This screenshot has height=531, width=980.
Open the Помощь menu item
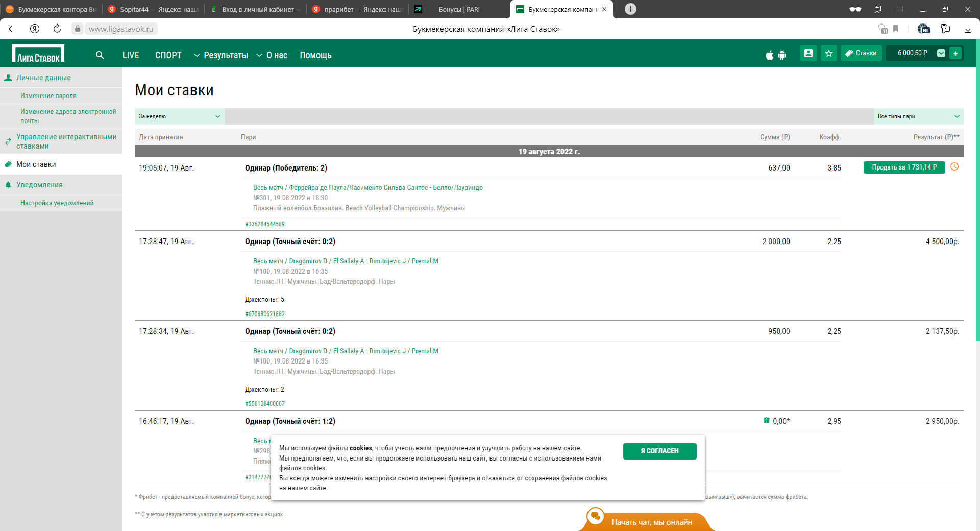click(x=315, y=55)
